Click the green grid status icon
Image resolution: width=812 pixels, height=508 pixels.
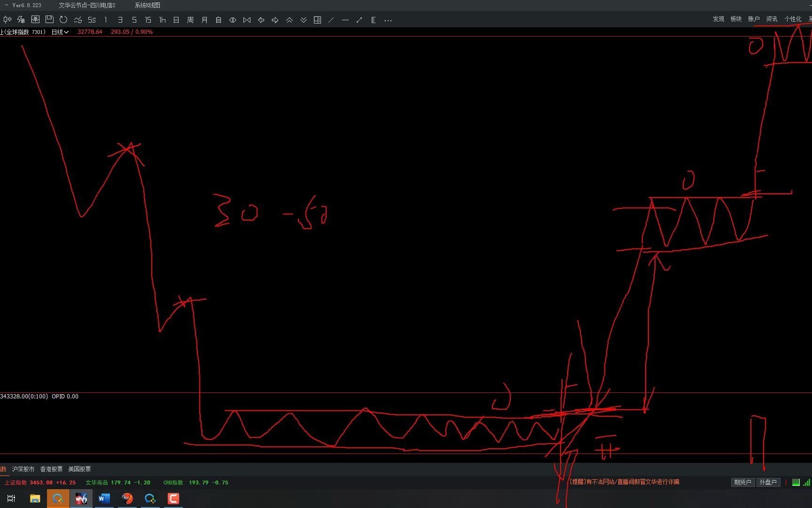(x=796, y=482)
